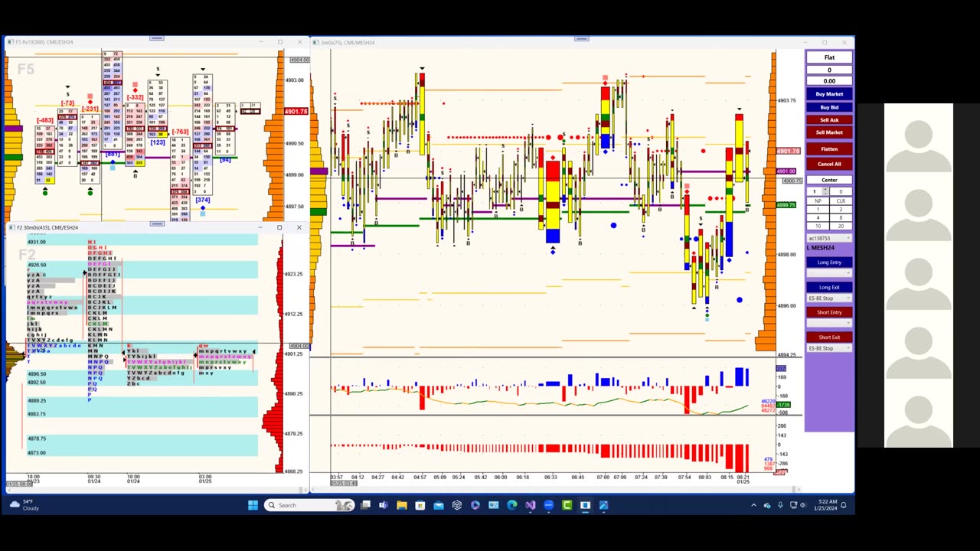The image size is (980, 551).
Task: Cancel all working orders
Action: tap(829, 164)
